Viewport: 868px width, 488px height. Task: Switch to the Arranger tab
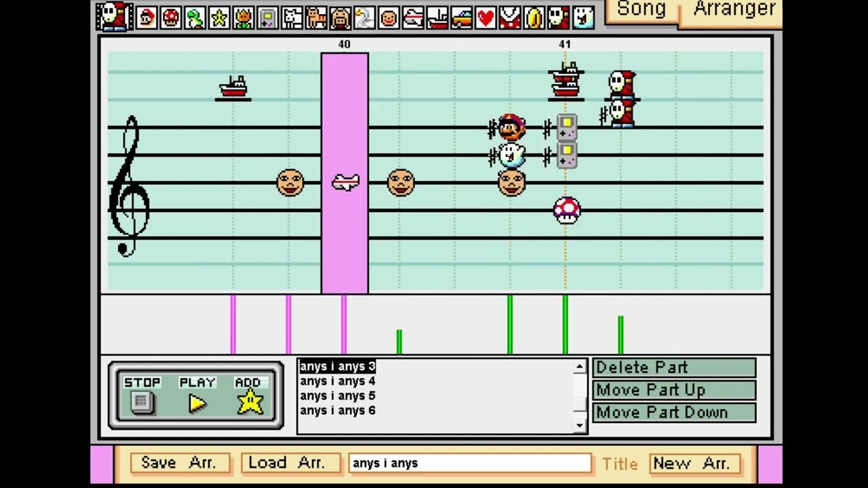tap(734, 9)
